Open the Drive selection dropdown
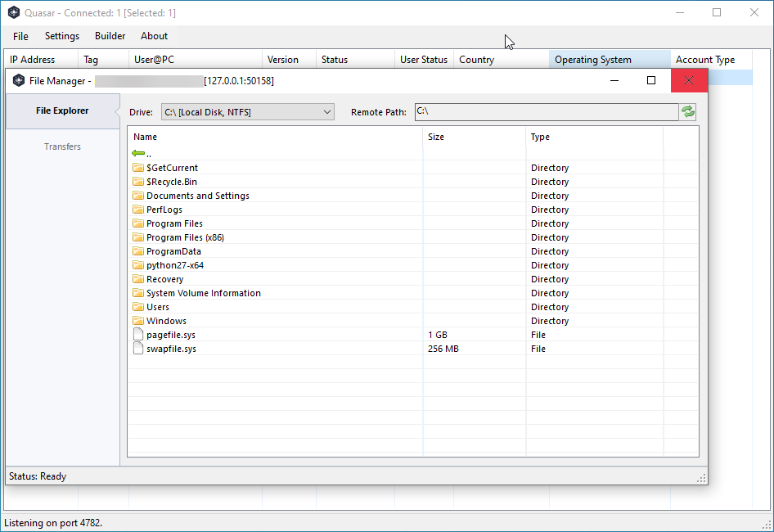The height and width of the screenshot is (532, 774). click(327, 111)
